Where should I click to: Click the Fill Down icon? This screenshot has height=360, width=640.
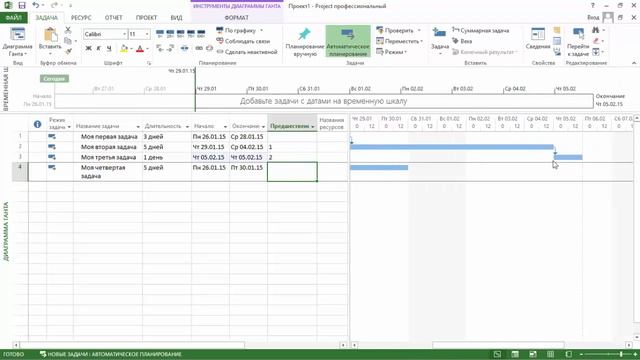pyautogui.click(x=596, y=51)
